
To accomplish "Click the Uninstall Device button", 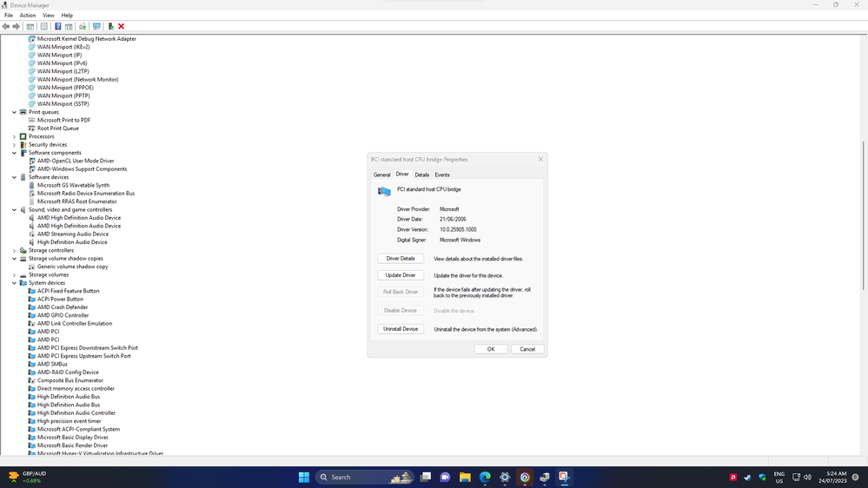I will (401, 328).
